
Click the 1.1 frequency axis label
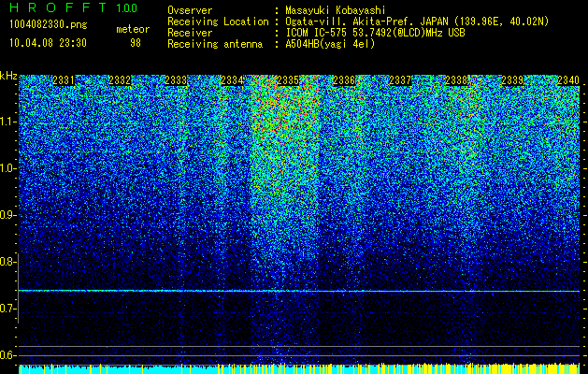(x=7, y=122)
